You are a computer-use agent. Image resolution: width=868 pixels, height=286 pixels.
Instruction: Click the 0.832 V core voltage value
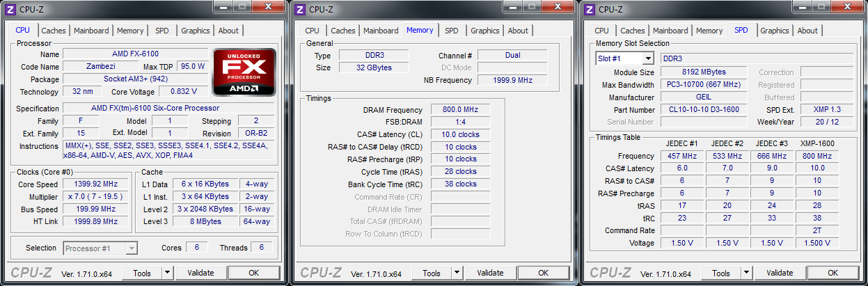pos(183,92)
